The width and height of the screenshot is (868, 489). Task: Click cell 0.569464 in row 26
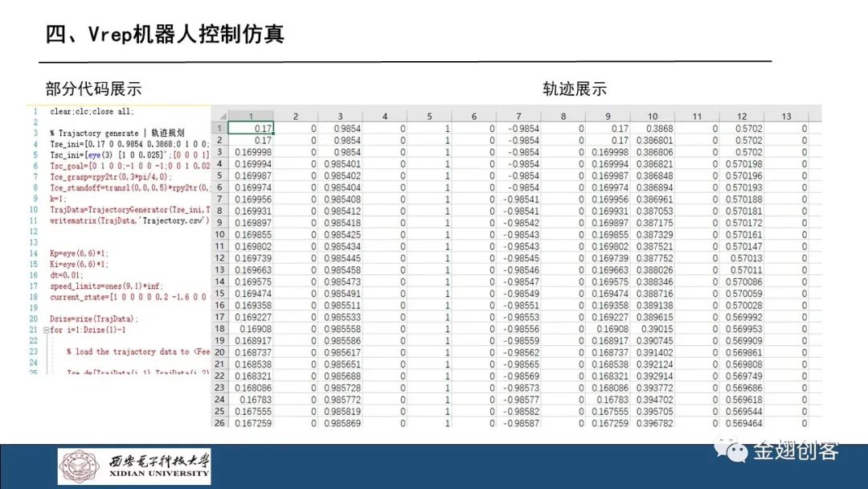pos(743,423)
